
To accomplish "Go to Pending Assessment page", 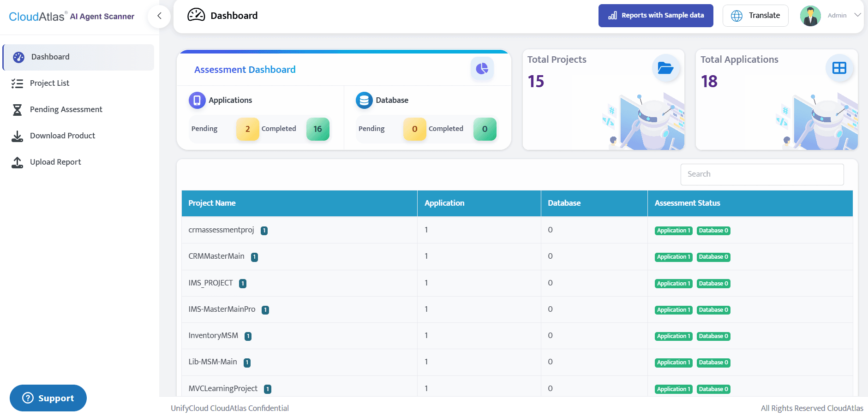I will 66,109.
